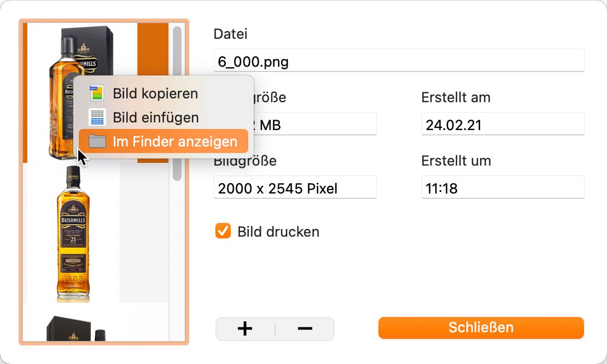Click the file size field showing MB
This screenshot has width=607, height=364.
(315, 124)
